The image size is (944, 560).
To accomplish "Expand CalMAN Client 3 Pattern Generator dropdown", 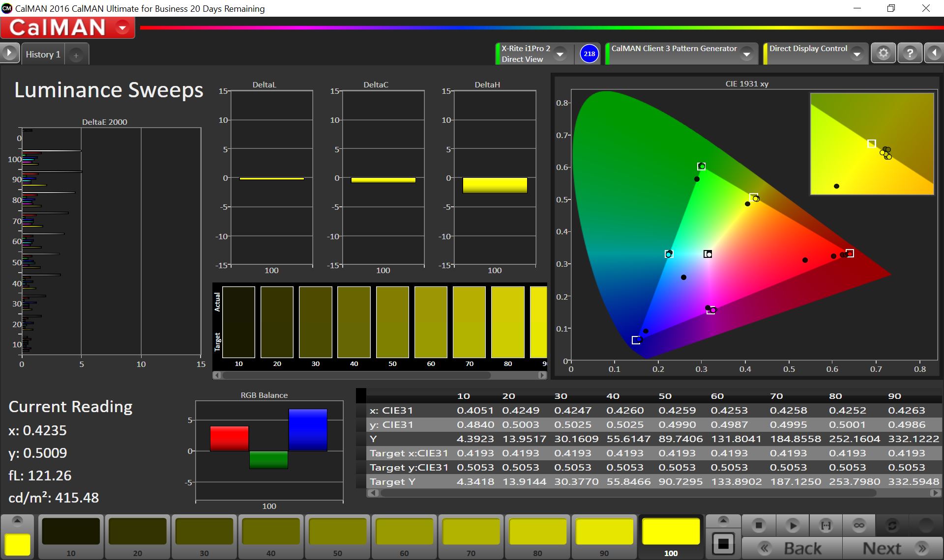I will click(x=747, y=54).
